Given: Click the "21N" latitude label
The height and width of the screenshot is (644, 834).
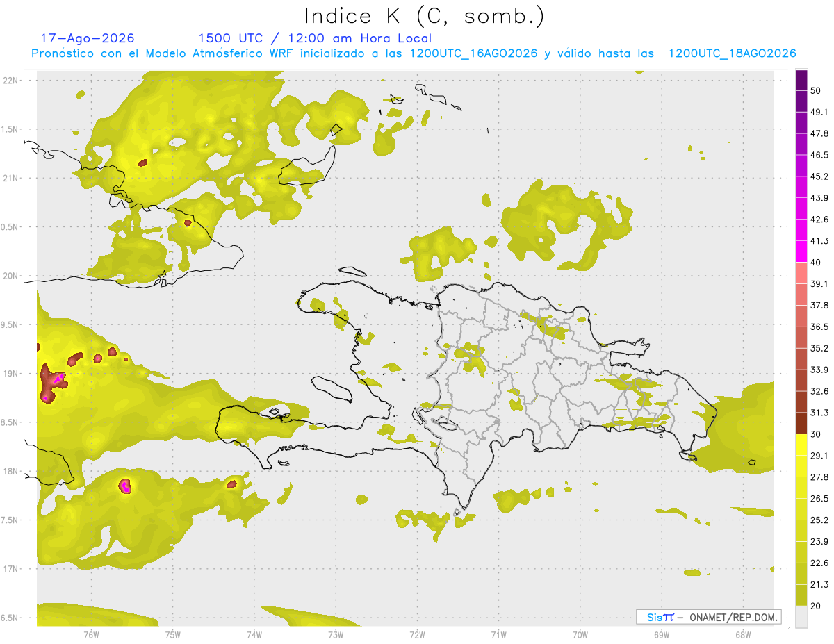Looking at the screenshot, I should pyautogui.click(x=11, y=178).
